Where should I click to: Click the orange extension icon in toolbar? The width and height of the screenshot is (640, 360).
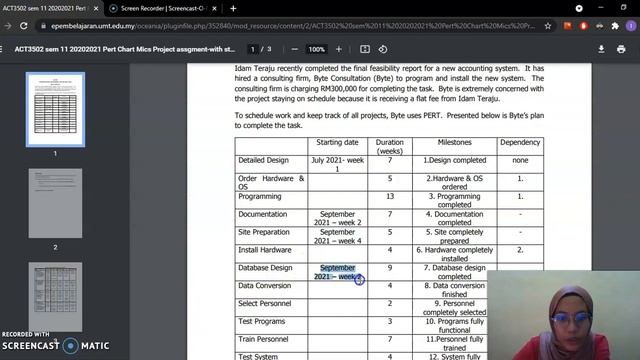567,26
